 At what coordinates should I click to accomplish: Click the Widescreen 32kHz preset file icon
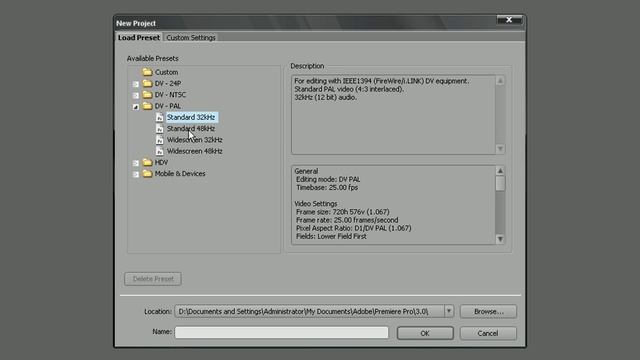tap(160, 140)
